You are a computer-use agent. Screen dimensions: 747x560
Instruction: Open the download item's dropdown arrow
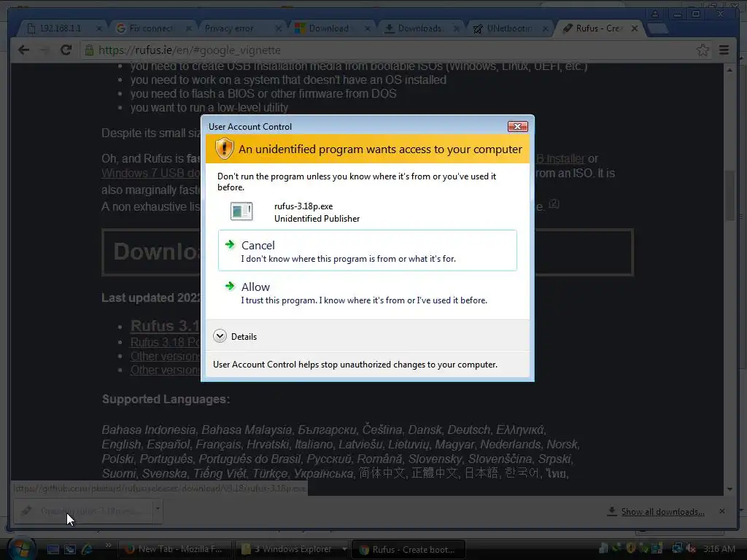coord(158,511)
